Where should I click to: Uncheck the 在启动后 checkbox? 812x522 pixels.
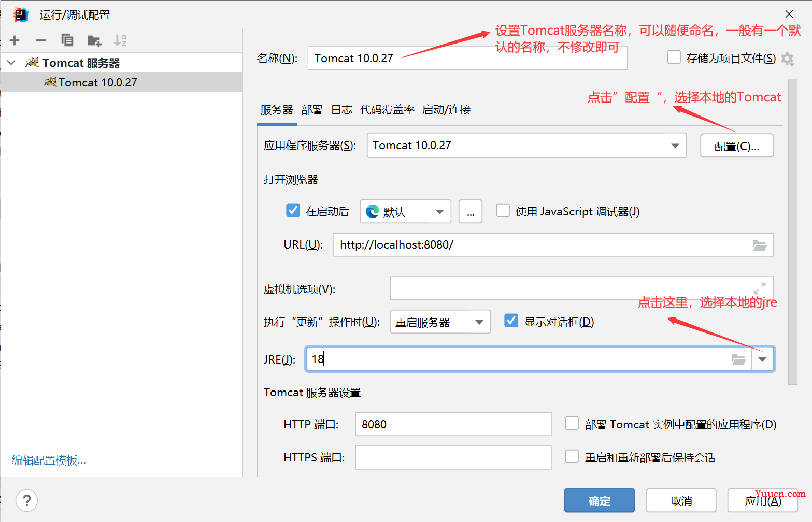click(293, 210)
